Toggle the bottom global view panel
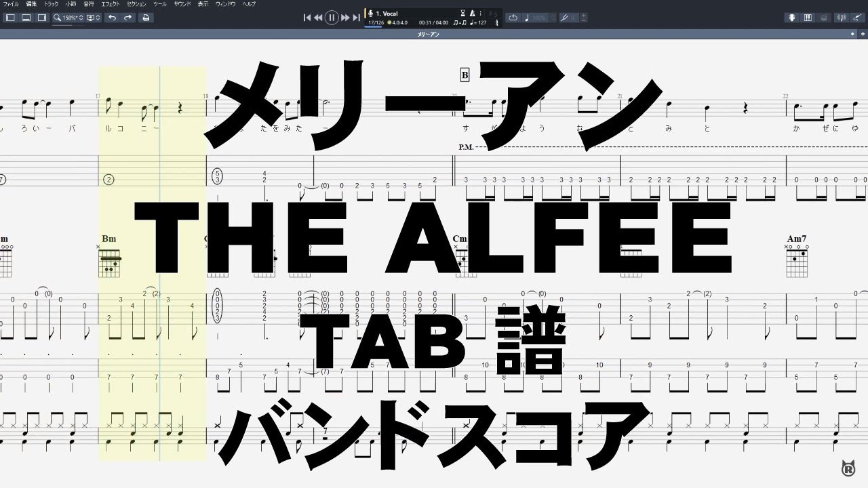Viewport: 868px width, 488px height. 26,18
